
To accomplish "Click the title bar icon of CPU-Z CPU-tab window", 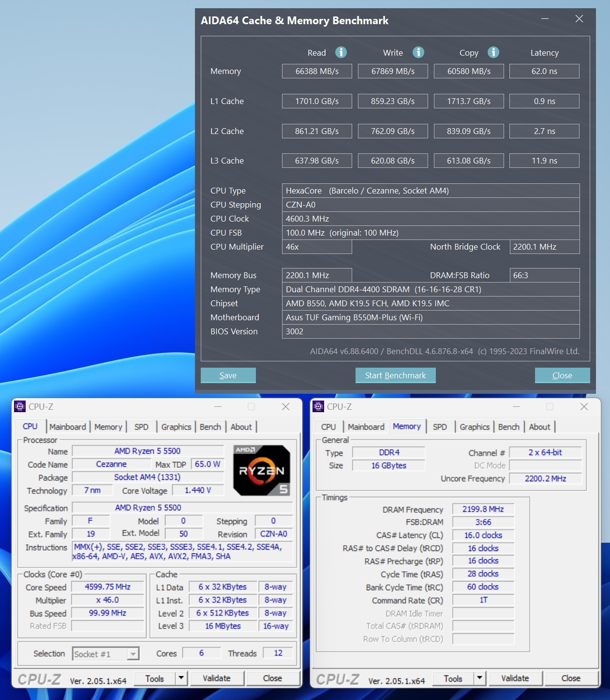I will pyautogui.click(x=20, y=406).
